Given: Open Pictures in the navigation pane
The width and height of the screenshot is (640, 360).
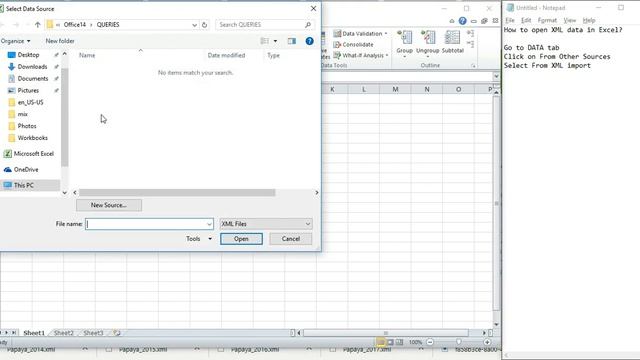Looking at the screenshot, I should tap(28, 90).
